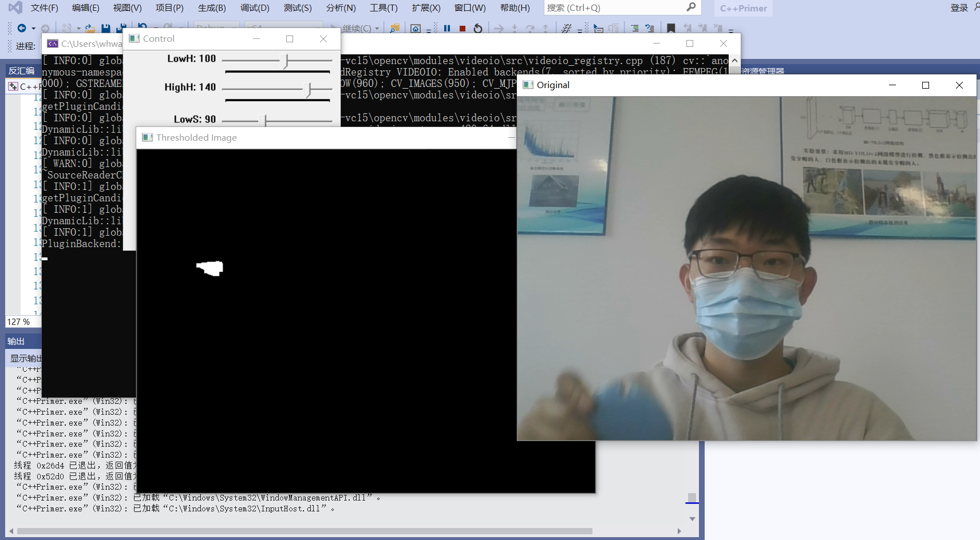Expand the Continue button dropdown arrow
Viewport: 980px width, 540px height.
[x=378, y=27]
